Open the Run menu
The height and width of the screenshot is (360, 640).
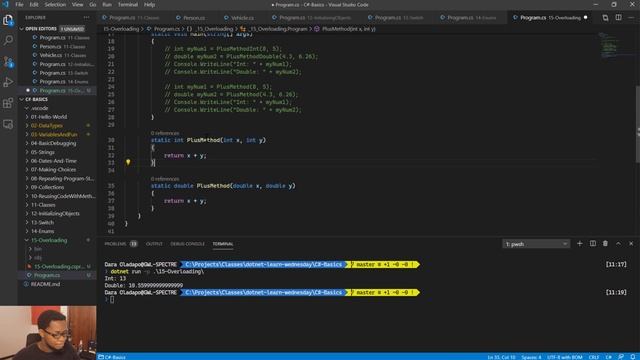(107, 4)
